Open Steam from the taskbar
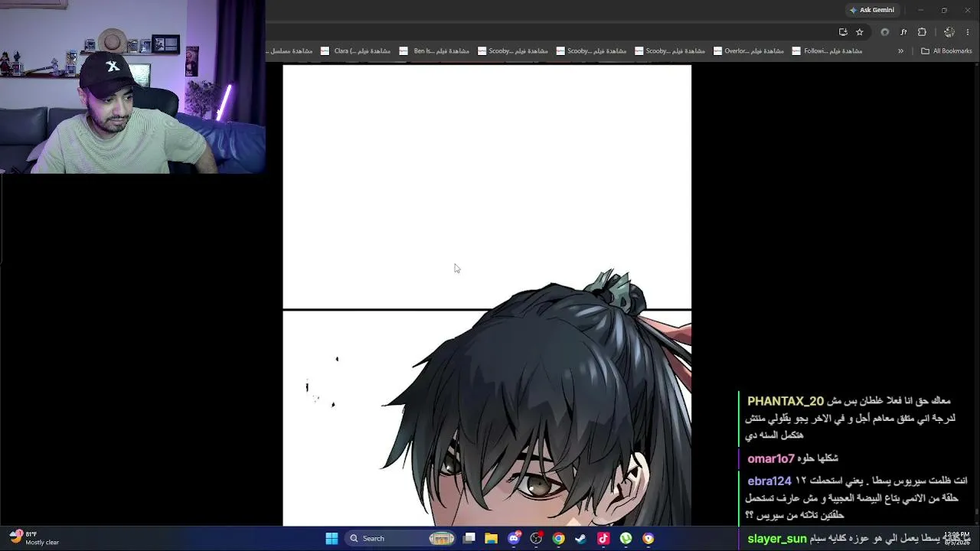980x551 pixels. click(581, 539)
